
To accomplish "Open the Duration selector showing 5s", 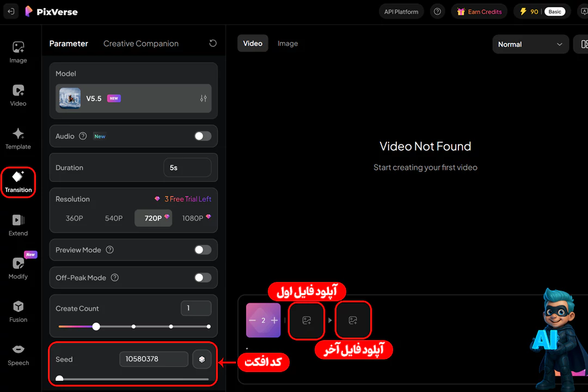I will 187,168.
